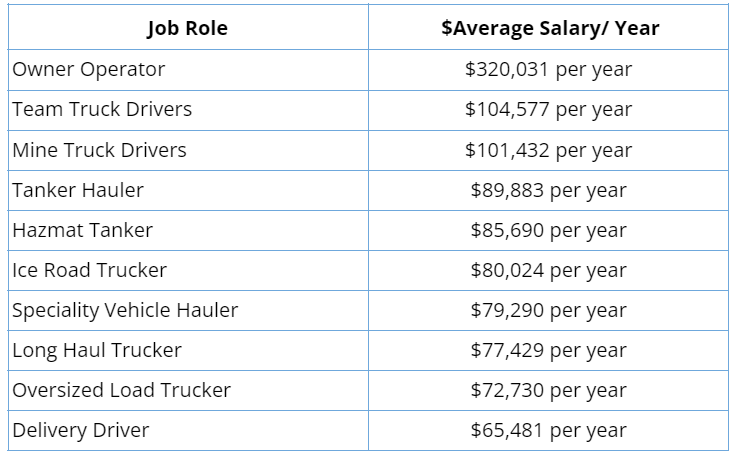This screenshot has width=735, height=452.
Task: Select the Tanker Hauler cell
Action: [x=78, y=190]
